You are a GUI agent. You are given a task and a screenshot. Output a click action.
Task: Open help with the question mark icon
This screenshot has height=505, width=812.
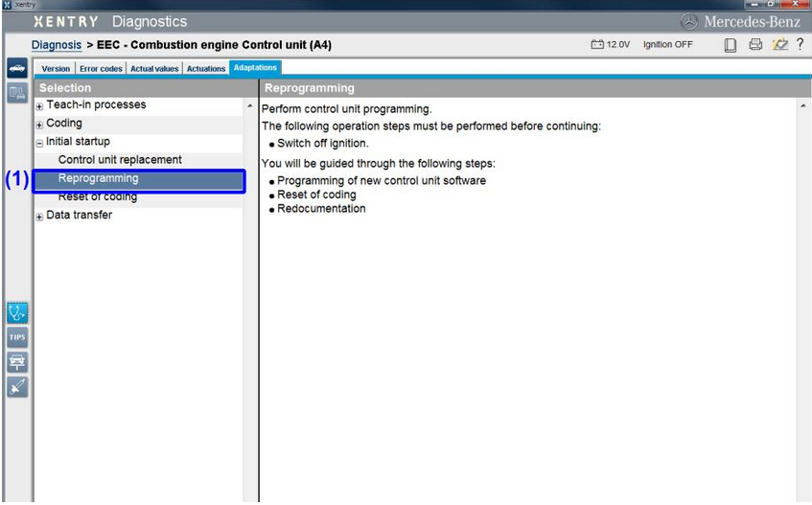pyautogui.click(x=800, y=44)
